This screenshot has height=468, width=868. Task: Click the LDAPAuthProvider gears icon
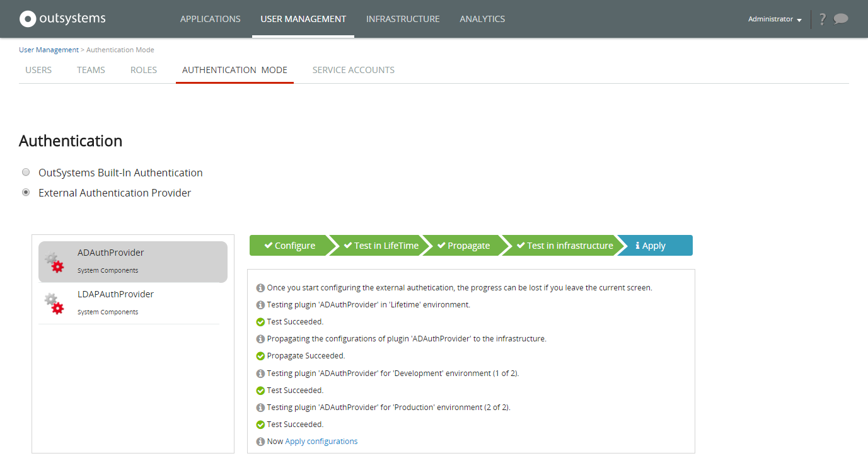(54, 304)
